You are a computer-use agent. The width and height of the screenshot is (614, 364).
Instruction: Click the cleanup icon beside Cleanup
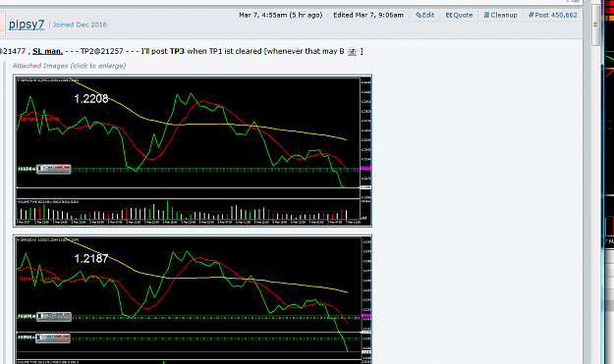tap(486, 15)
